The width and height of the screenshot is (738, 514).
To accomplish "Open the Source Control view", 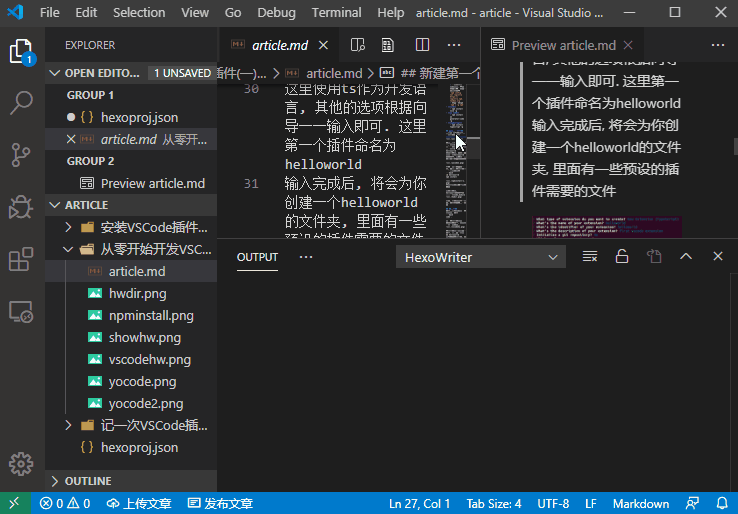I will [21, 154].
